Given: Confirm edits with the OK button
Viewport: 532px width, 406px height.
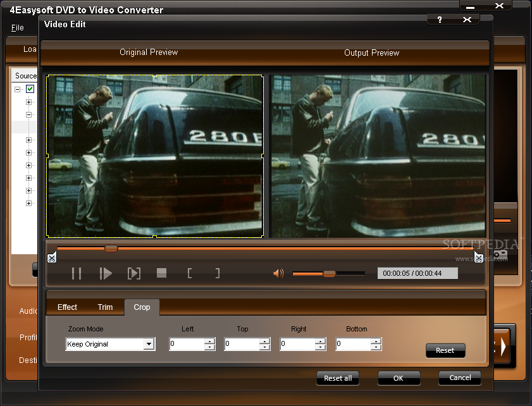Looking at the screenshot, I should click(x=399, y=378).
